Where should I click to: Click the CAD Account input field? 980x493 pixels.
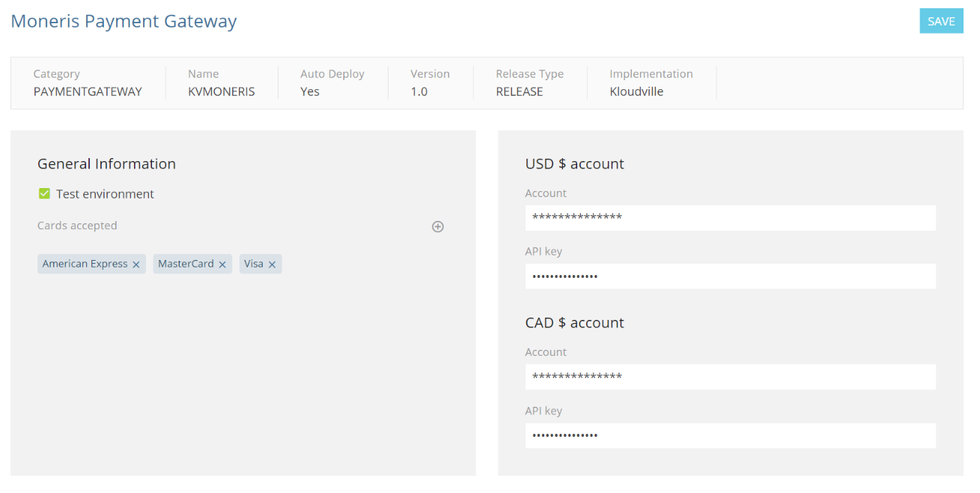coord(731,377)
